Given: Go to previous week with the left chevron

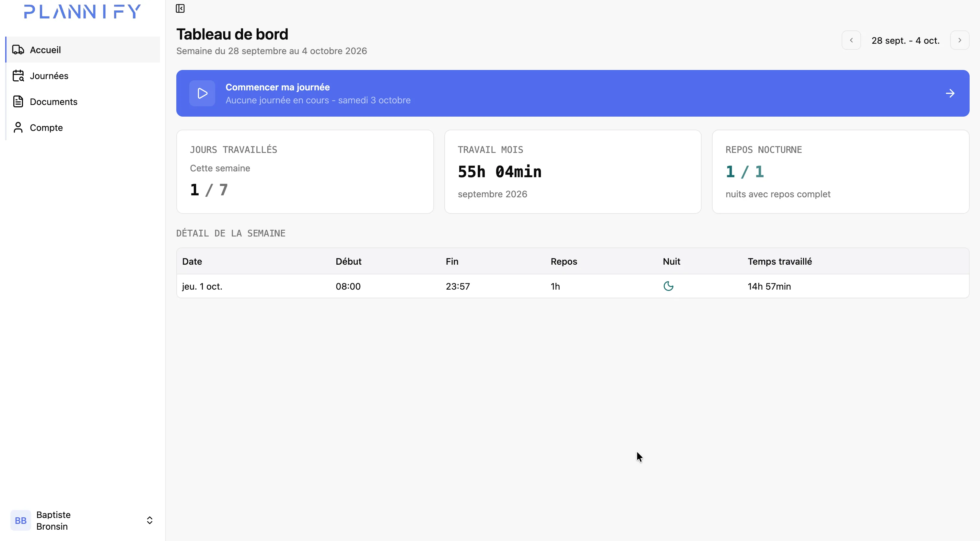Looking at the screenshot, I should 851,40.
